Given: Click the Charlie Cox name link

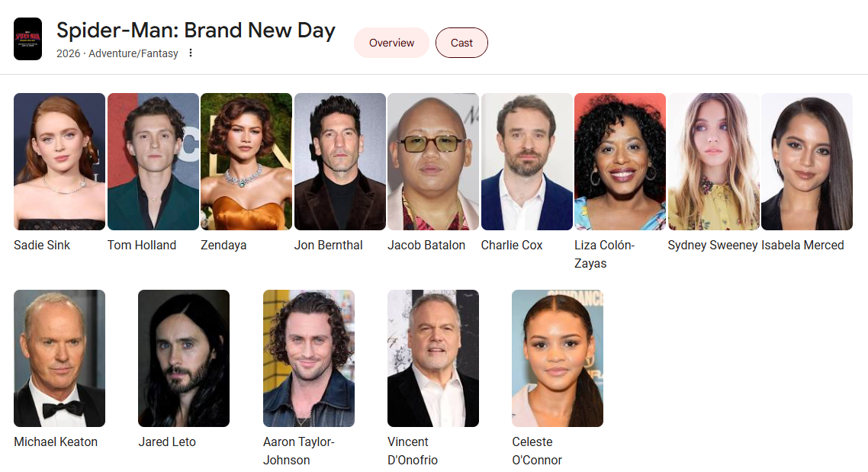Looking at the screenshot, I should [512, 245].
